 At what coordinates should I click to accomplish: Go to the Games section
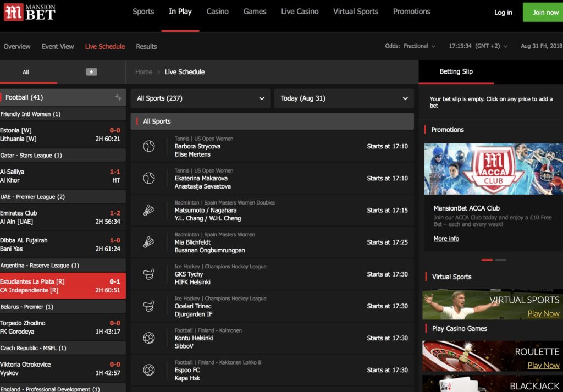click(255, 12)
